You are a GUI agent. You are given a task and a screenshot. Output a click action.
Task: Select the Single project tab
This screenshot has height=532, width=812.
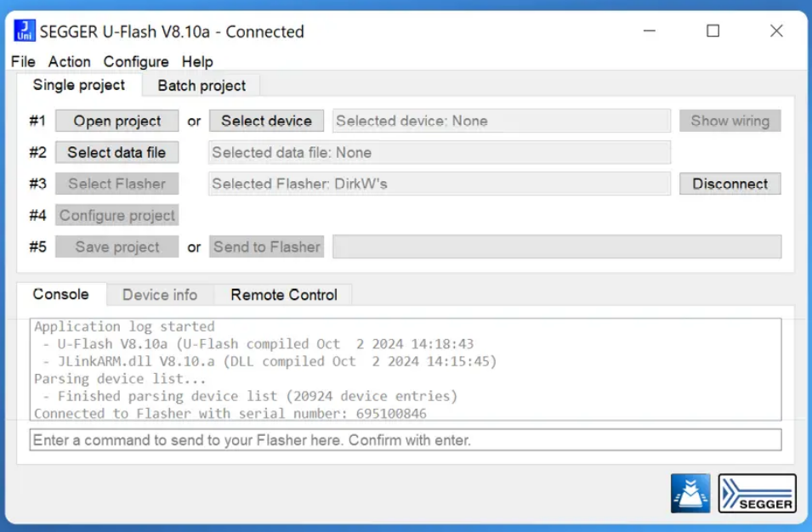pyautogui.click(x=79, y=85)
